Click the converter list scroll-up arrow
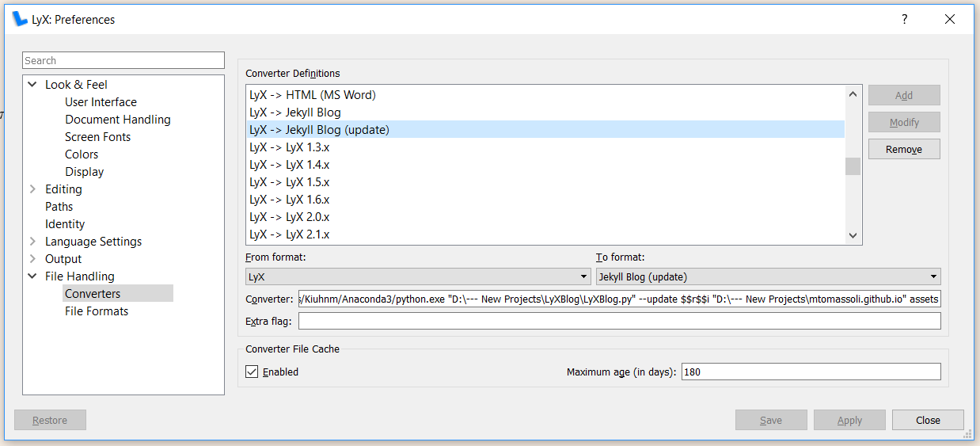980x446 pixels. pyautogui.click(x=853, y=94)
